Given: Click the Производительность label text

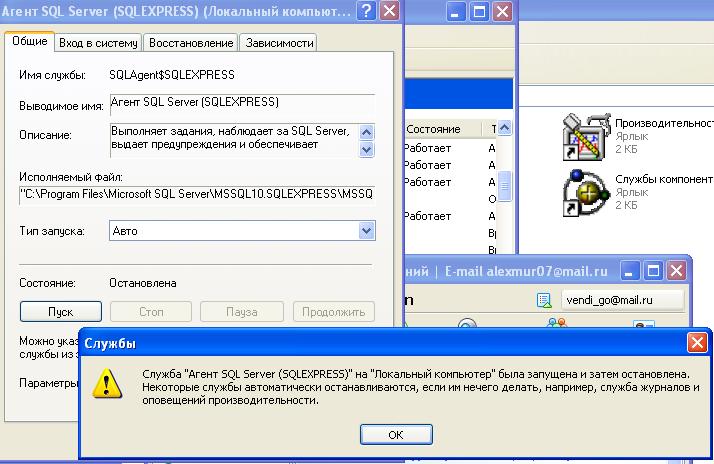Looking at the screenshot, I should [664, 123].
